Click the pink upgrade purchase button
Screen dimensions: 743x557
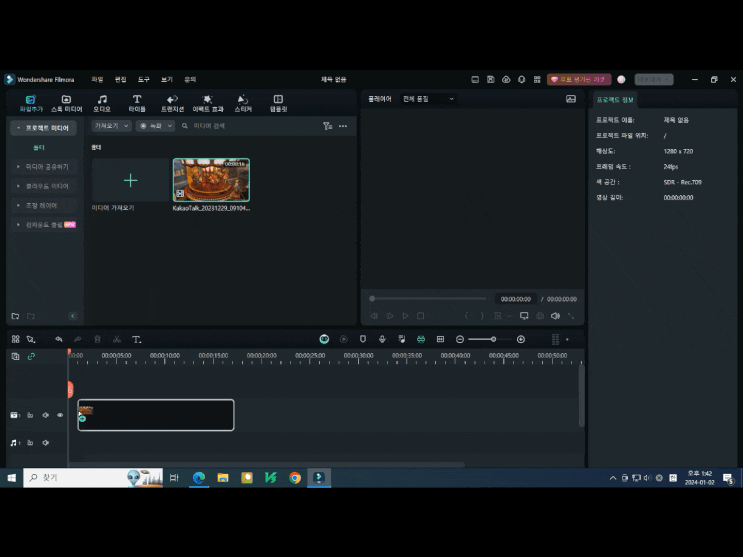[x=578, y=79]
